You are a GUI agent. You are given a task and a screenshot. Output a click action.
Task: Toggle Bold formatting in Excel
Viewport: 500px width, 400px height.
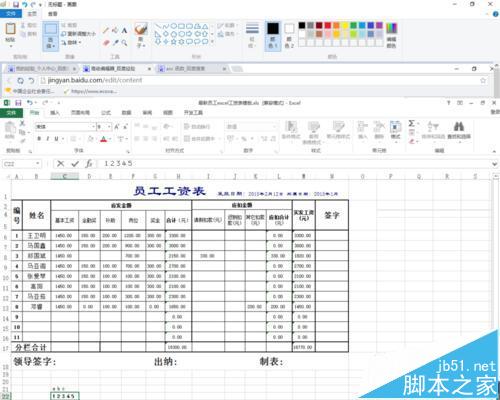39,139
